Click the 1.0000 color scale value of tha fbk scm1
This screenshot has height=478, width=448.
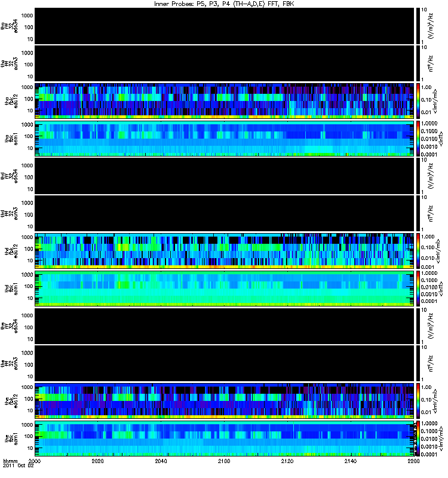429,124
